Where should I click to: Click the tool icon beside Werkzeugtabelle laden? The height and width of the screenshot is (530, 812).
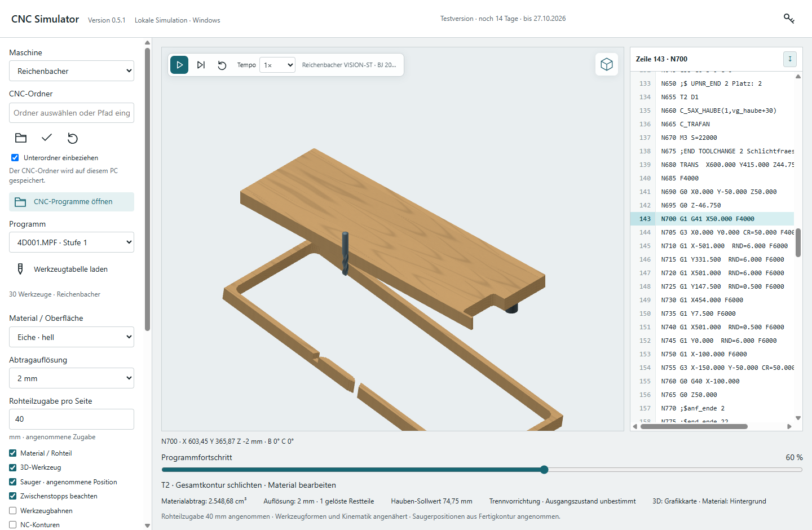point(20,269)
